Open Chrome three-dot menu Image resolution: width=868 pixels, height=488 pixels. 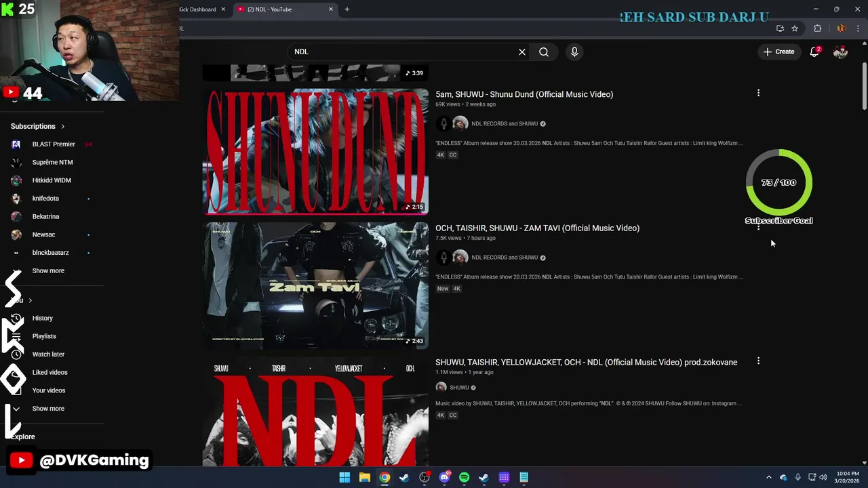point(859,28)
